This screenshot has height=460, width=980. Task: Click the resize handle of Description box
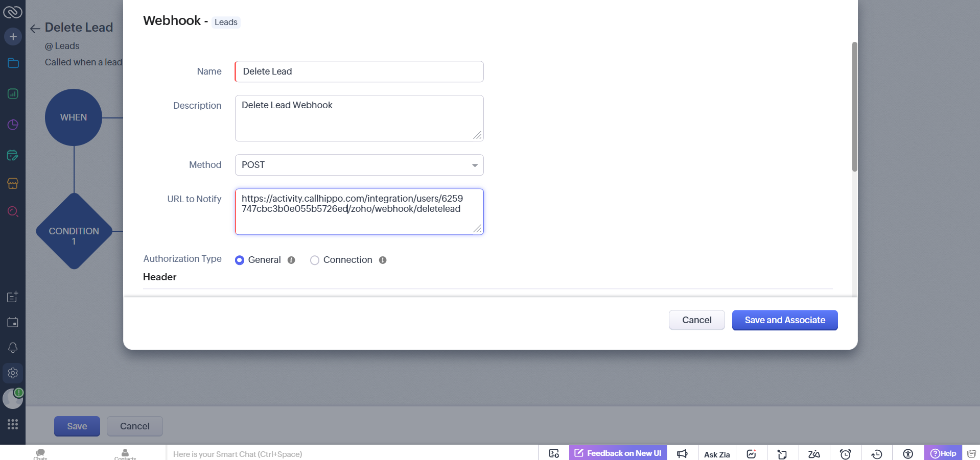click(478, 135)
